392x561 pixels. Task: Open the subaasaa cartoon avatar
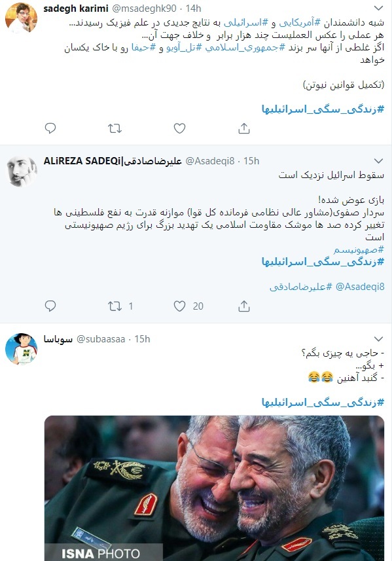click(22, 349)
